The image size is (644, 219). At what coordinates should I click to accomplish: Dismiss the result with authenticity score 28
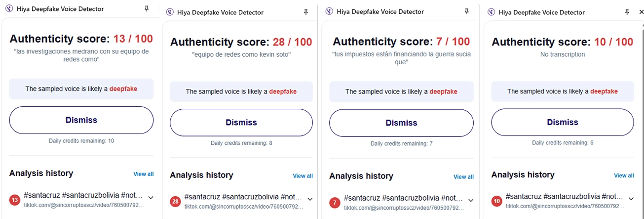point(241,123)
